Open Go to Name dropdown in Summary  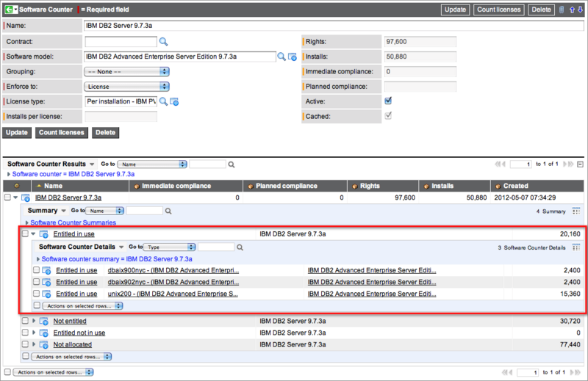pos(104,211)
